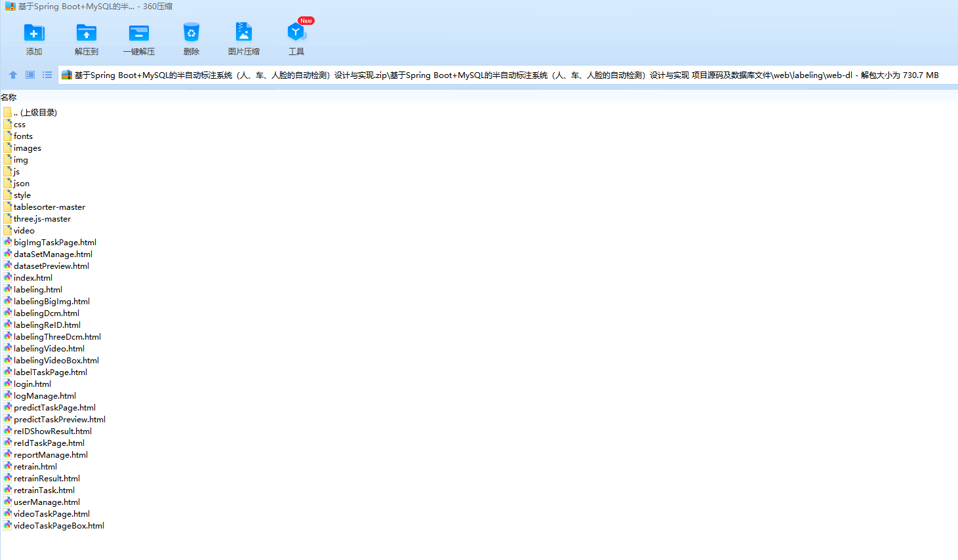Go up one level with the arrow icon
Screen dimensions: 958x560
pos(12,75)
